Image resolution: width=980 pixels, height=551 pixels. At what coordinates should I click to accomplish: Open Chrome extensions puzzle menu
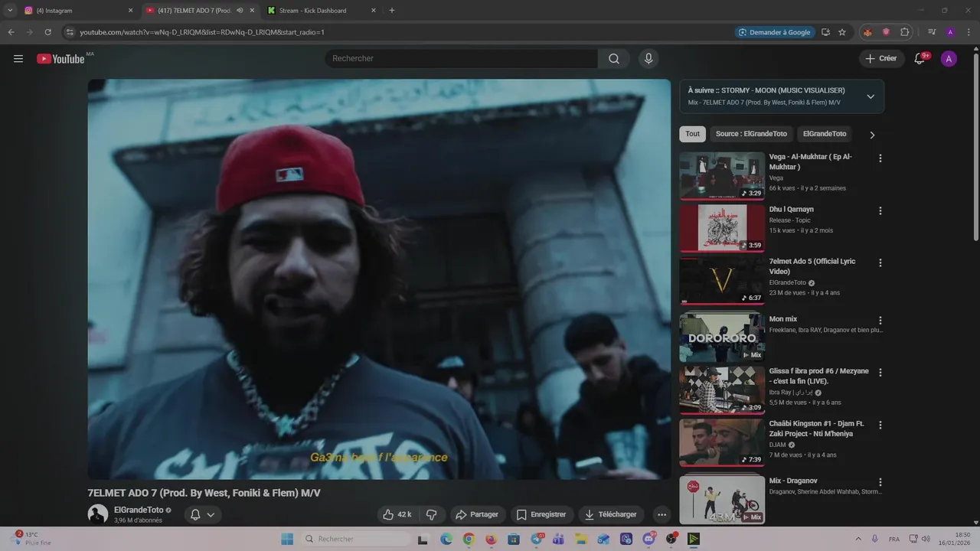pyautogui.click(x=905, y=32)
